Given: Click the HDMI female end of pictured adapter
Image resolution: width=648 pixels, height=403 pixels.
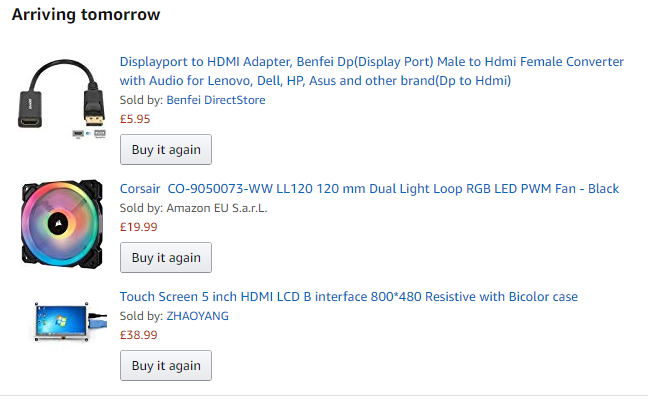Looking at the screenshot, I should coord(28,107).
